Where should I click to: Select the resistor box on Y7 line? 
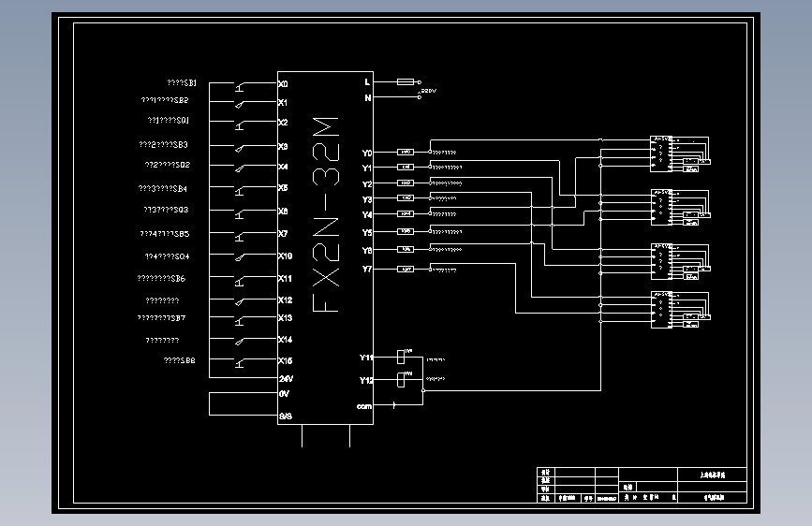[x=406, y=269]
